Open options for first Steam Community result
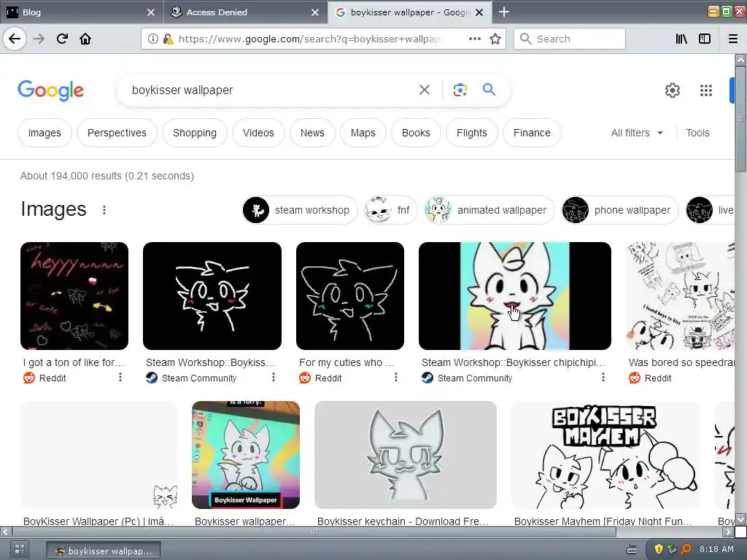This screenshot has height=560, width=747. (x=274, y=377)
